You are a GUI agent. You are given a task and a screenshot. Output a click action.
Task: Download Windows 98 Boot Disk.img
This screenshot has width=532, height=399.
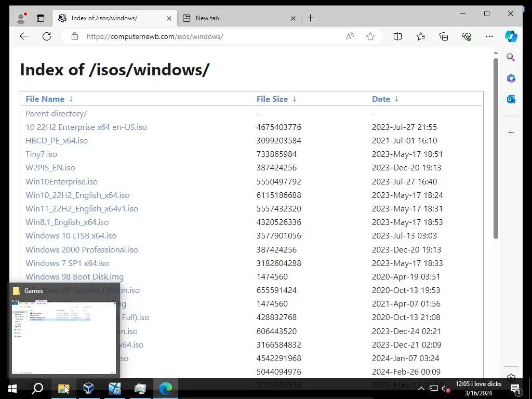coord(75,277)
